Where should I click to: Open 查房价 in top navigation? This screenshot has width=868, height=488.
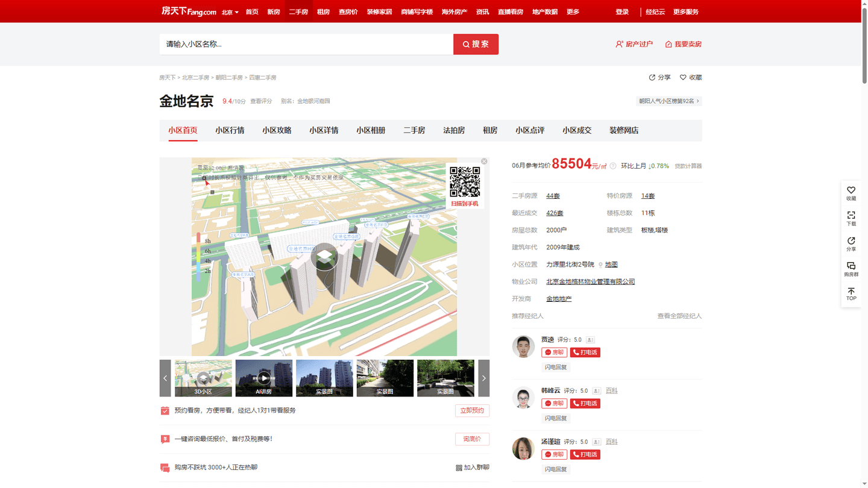point(348,12)
